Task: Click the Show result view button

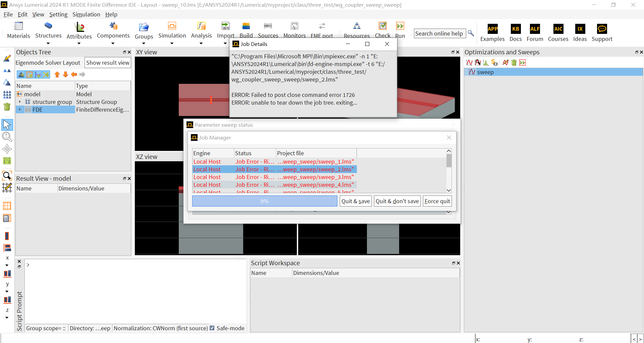Action: point(108,63)
